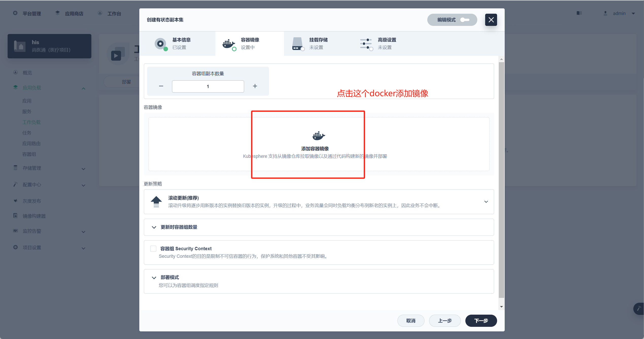Click the 项目设置 gear icon
The width and height of the screenshot is (644, 339).
click(x=15, y=247)
